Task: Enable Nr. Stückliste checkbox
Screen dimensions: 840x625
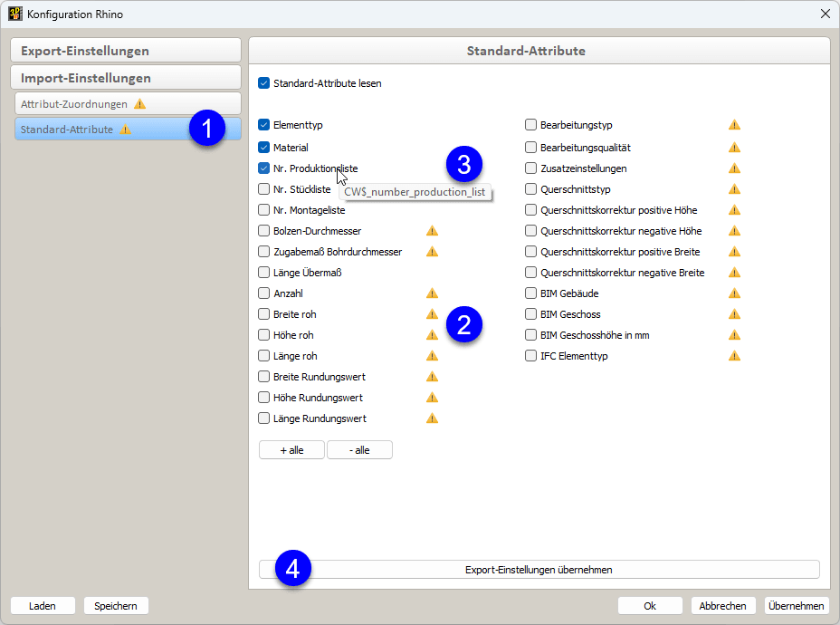Action: tap(263, 189)
